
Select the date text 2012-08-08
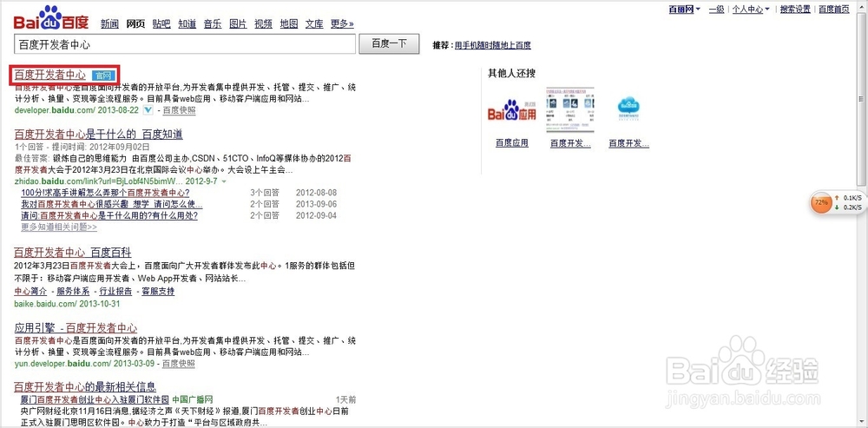pos(317,193)
